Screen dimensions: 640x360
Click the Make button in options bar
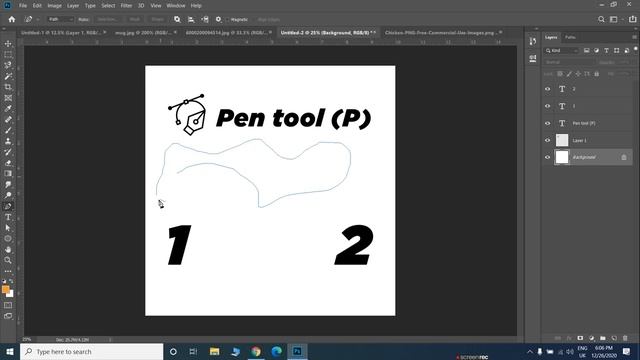(83, 19)
